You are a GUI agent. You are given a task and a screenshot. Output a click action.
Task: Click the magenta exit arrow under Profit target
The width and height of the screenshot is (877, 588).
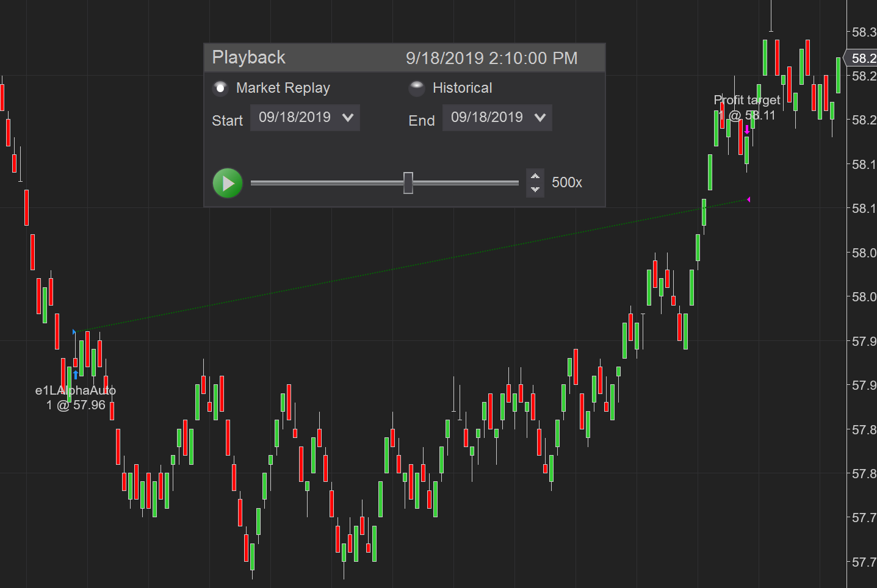tap(747, 130)
